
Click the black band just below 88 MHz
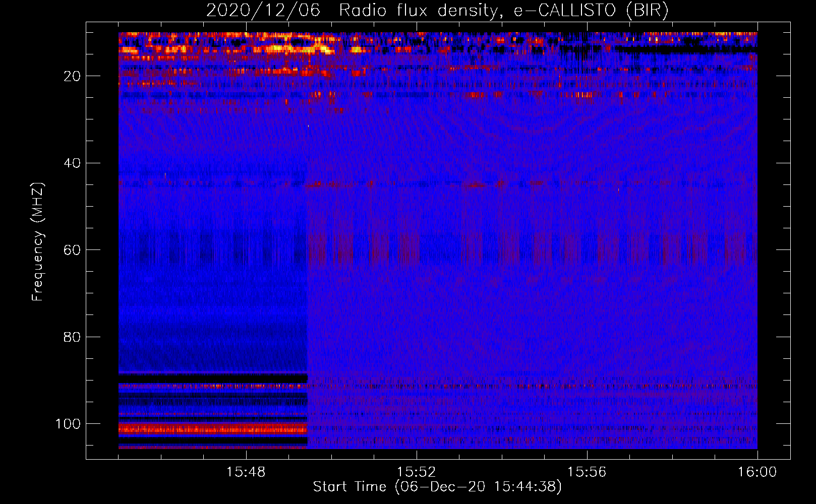tap(213, 379)
